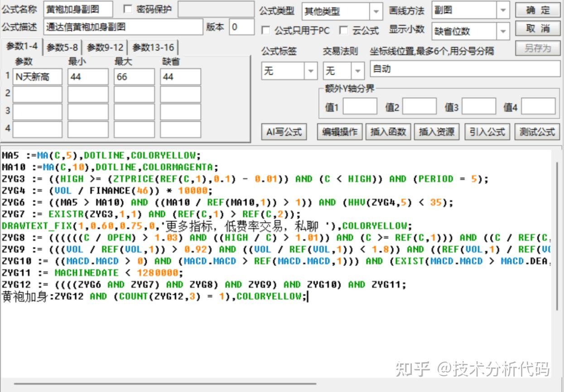Viewport: 564px width, 392px height.
Task: Click the 插入资源 button
Action: [437, 132]
